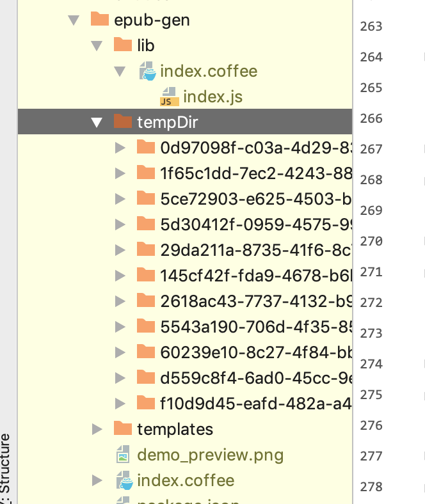Click the folder icon of 145cf42f-fda9-4678
This screenshot has width=425, height=504.
coord(146,274)
